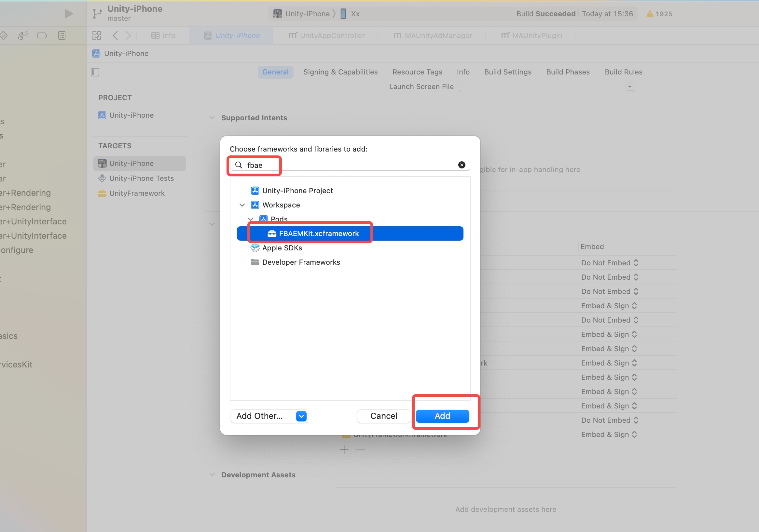Select the Unity-iPhone scheme in toolbar

[x=301, y=14]
